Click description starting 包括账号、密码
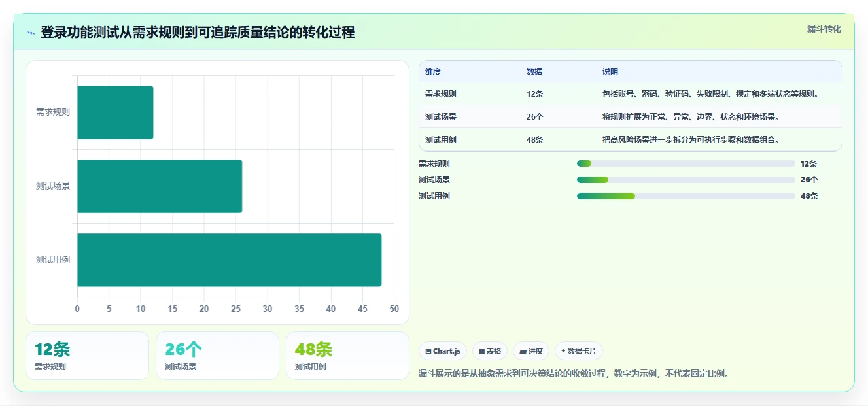Image resolution: width=868 pixels, height=406 pixels. coord(711,94)
